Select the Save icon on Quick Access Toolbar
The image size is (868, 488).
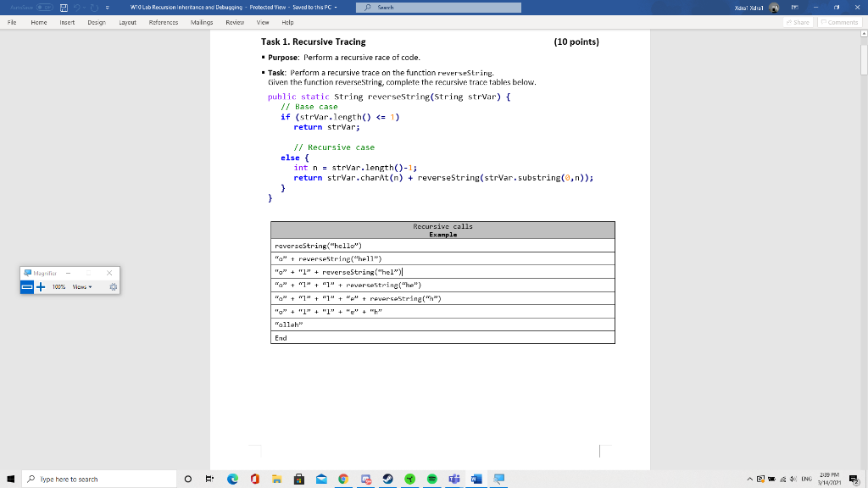(x=64, y=8)
